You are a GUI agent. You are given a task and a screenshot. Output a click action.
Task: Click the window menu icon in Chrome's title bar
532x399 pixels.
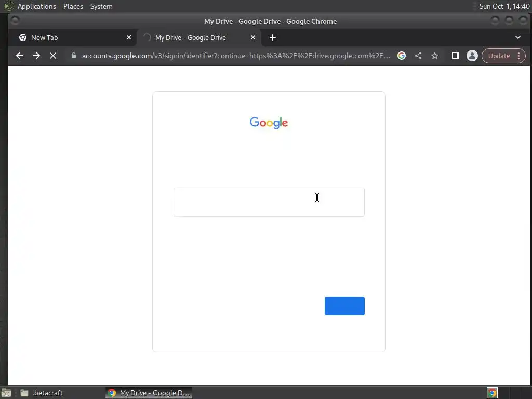coord(15,20)
